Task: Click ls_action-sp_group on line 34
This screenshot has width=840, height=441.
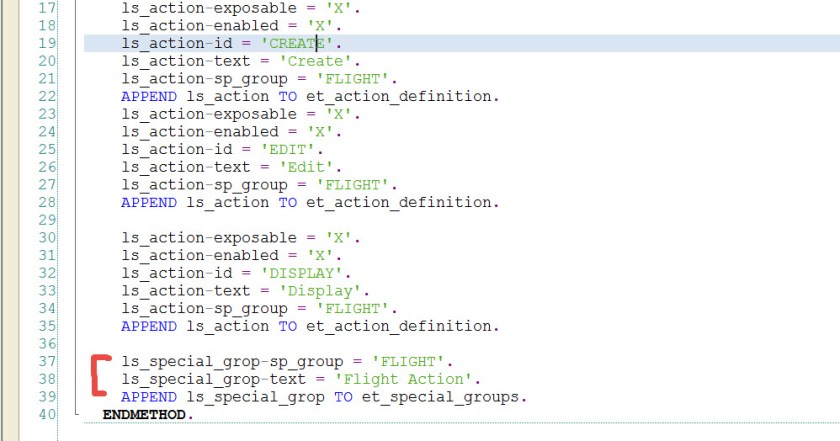Action: pos(205,309)
